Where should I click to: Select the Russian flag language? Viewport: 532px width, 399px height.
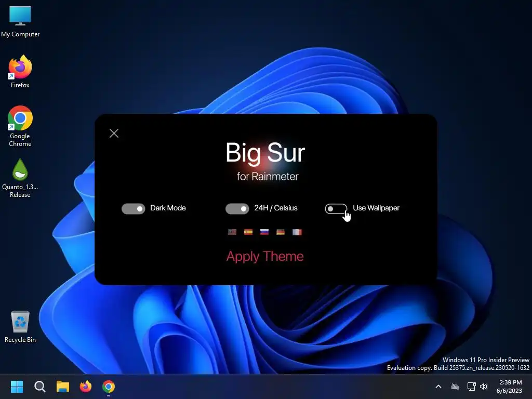click(x=264, y=232)
